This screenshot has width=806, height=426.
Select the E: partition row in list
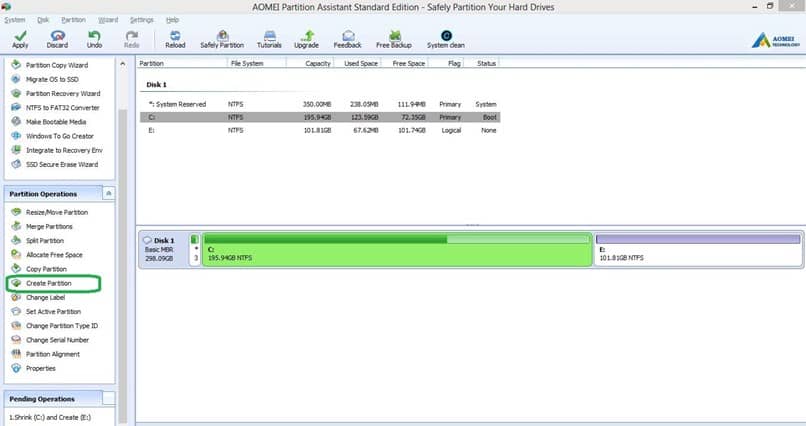pyautogui.click(x=320, y=131)
